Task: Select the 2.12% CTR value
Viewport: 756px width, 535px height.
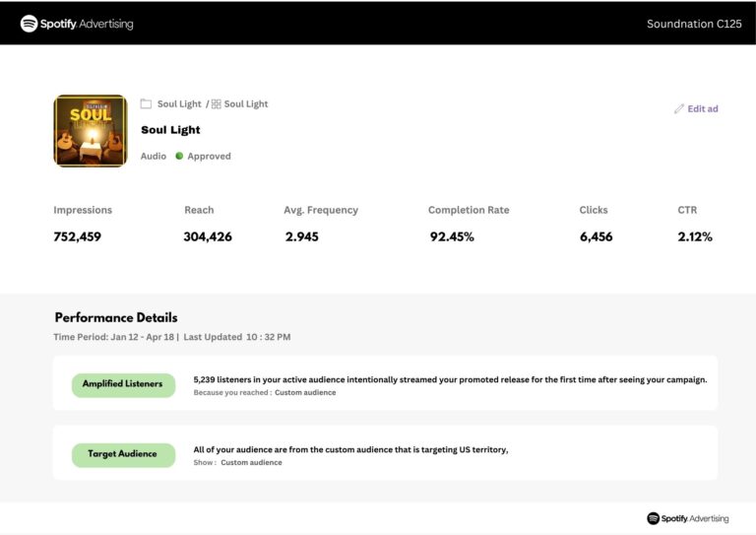Action: click(695, 236)
